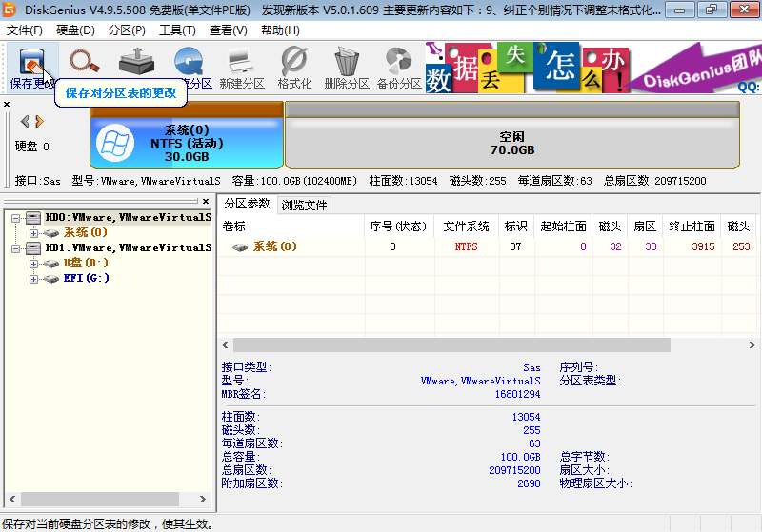Click the DiskGenius app logo in title bar
This screenshot has width=762, height=532.
pyautogui.click(x=10, y=10)
